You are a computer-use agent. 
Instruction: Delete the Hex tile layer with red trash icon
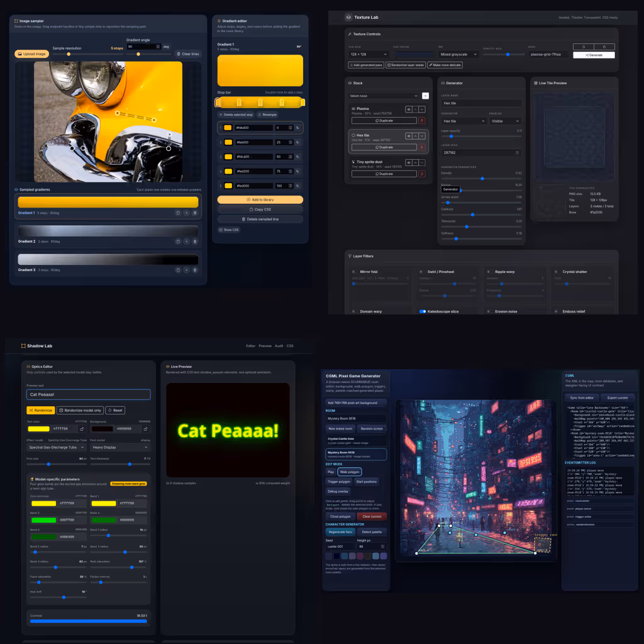coord(421,147)
